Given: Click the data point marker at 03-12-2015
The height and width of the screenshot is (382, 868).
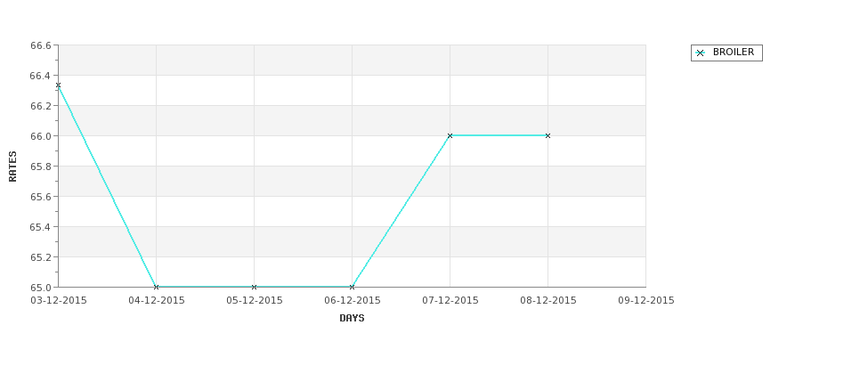Looking at the screenshot, I should (x=58, y=85).
